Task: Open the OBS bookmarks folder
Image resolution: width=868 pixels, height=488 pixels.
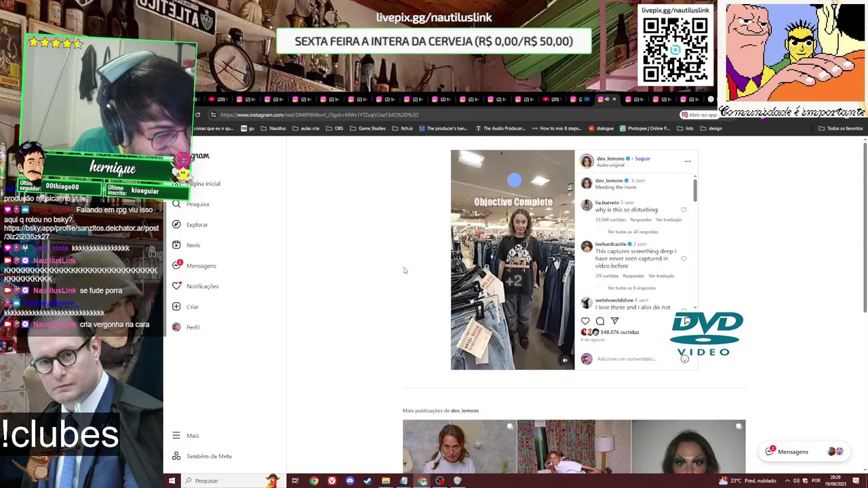Action: [x=334, y=128]
